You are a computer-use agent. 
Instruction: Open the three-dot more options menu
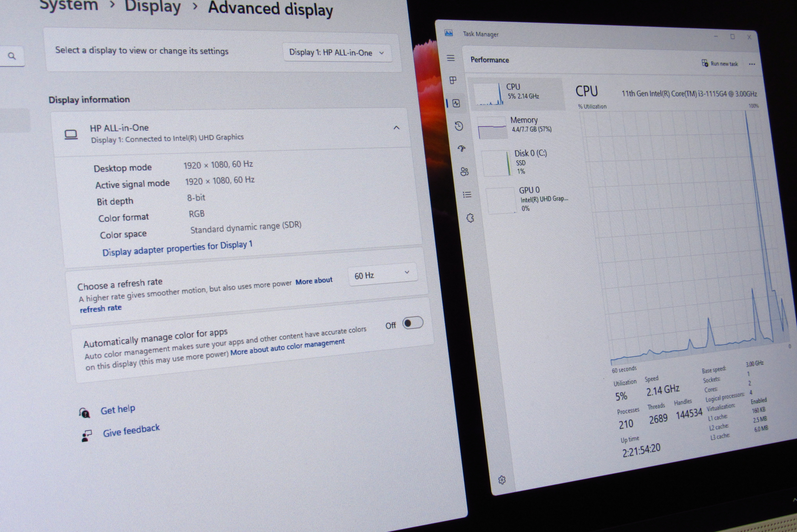point(752,64)
